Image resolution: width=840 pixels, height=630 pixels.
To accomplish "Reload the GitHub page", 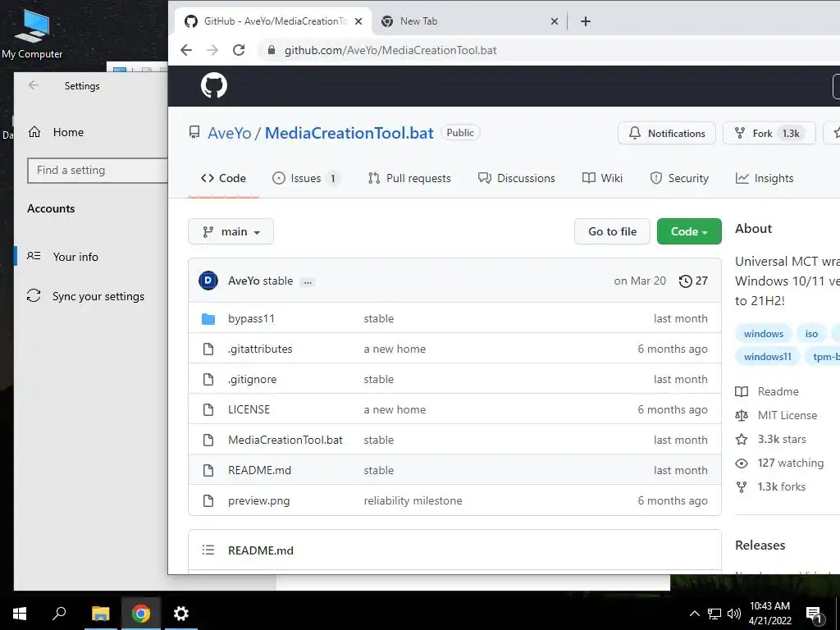I will click(x=239, y=50).
